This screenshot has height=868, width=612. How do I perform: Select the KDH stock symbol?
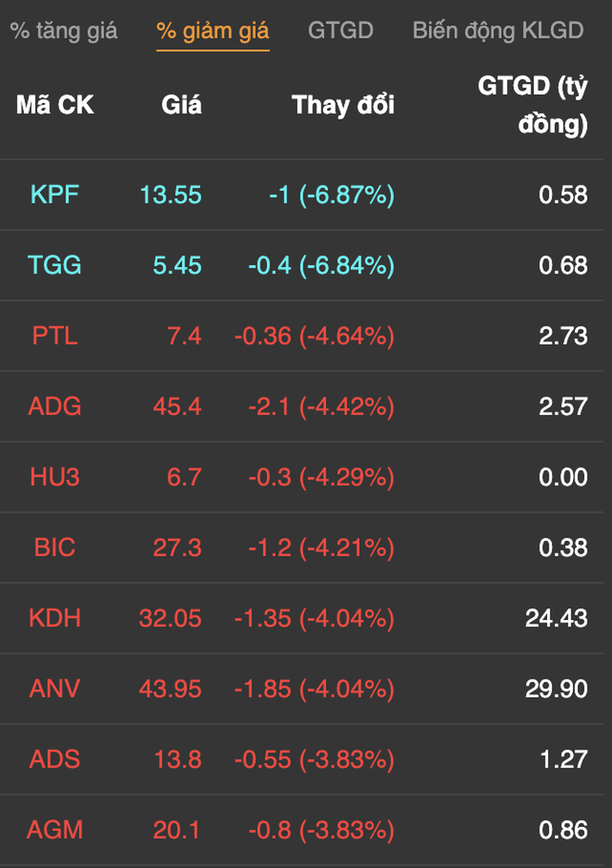click(55, 618)
